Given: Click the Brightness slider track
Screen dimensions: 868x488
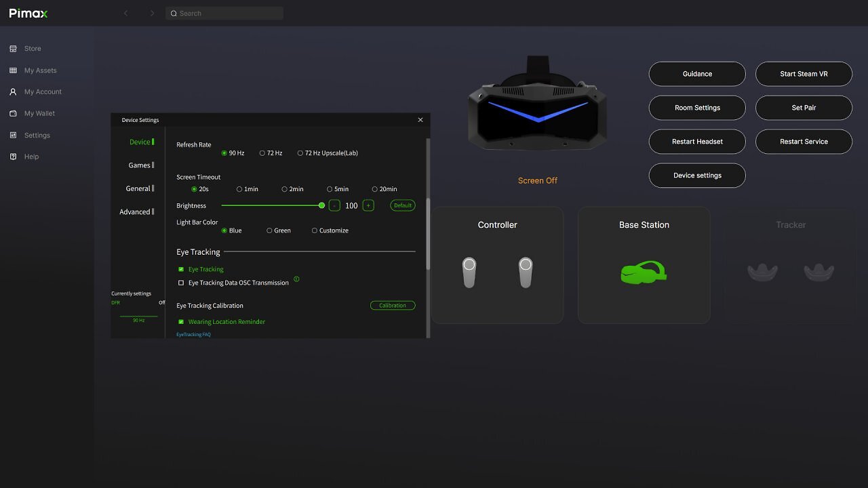Looking at the screenshot, I should click(x=271, y=205).
